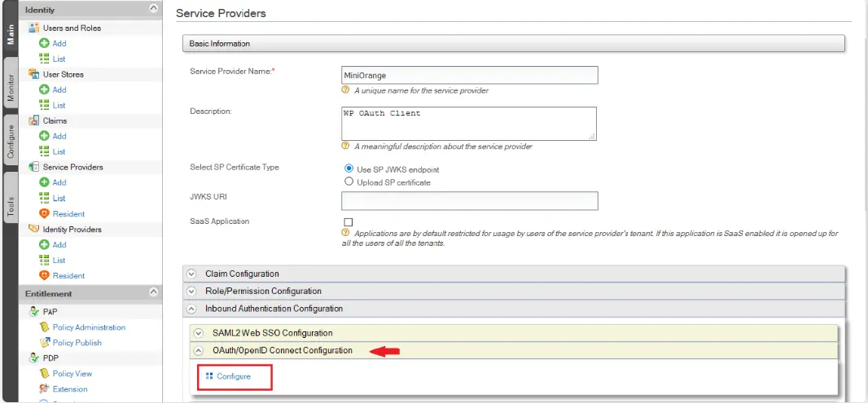Click green Add icon under Identity Providers
The height and width of the screenshot is (403, 868).
pyautogui.click(x=44, y=245)
